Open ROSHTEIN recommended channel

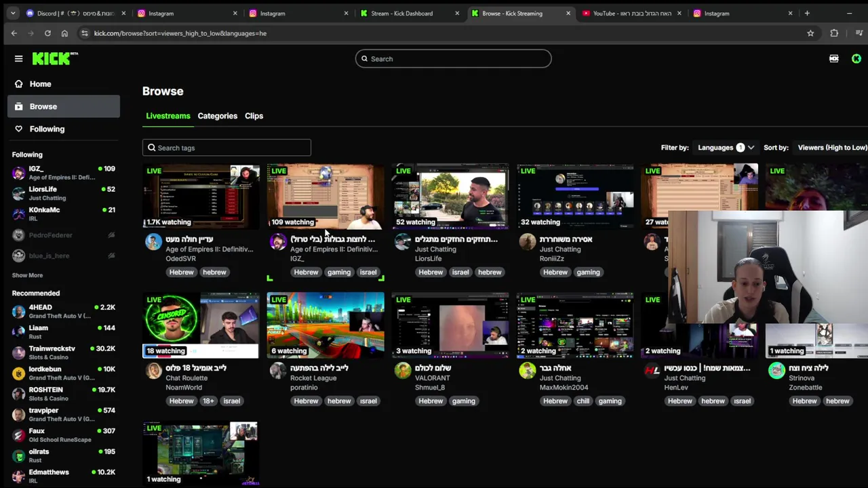point(64,394)
